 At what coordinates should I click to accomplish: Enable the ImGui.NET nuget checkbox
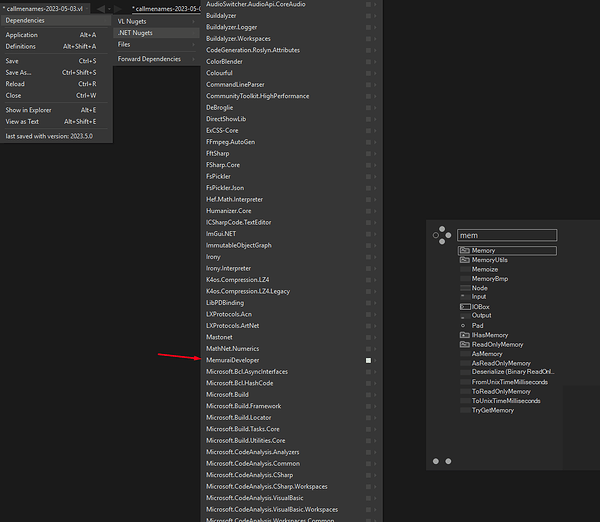click(x=368, y=234)
